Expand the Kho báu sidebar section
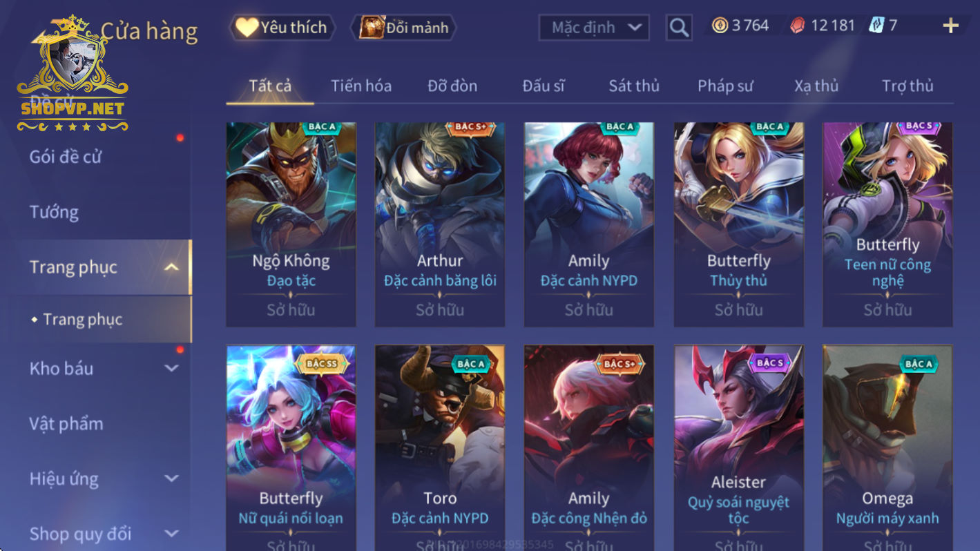The image size is (980, 551). tap(172, 368)
